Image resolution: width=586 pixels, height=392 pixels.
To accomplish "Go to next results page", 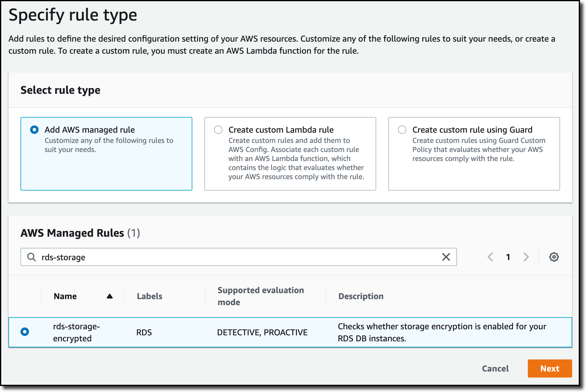I will tap(526, 257).
